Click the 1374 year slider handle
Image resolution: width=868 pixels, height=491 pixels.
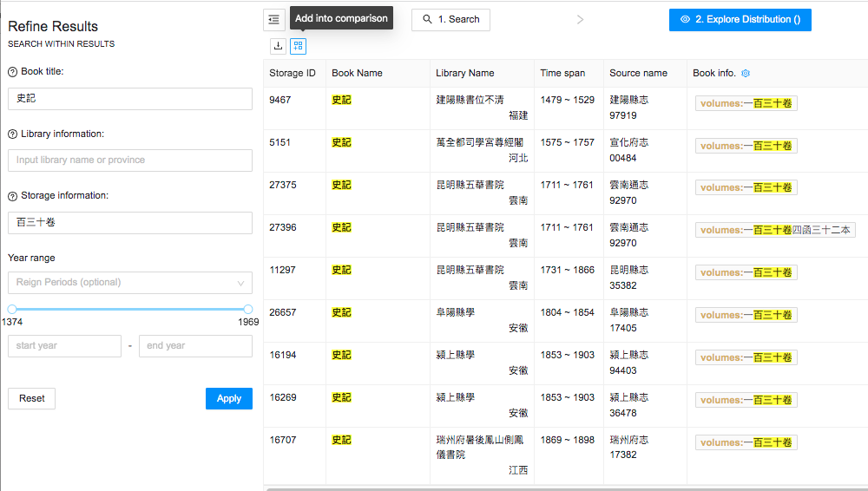[x=12, y=309]
